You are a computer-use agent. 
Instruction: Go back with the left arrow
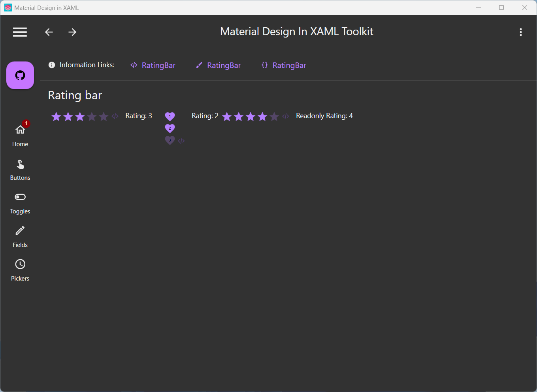click(49, 32)
